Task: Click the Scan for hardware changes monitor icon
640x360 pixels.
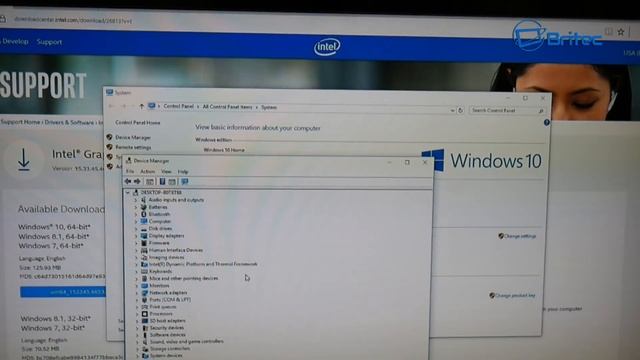Action: pyautogui.click(x=185, y=182)
